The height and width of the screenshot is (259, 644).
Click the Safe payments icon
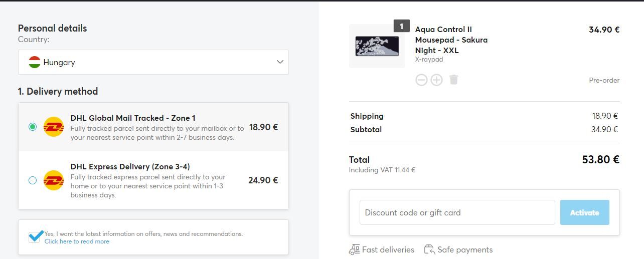click(429, 249)
